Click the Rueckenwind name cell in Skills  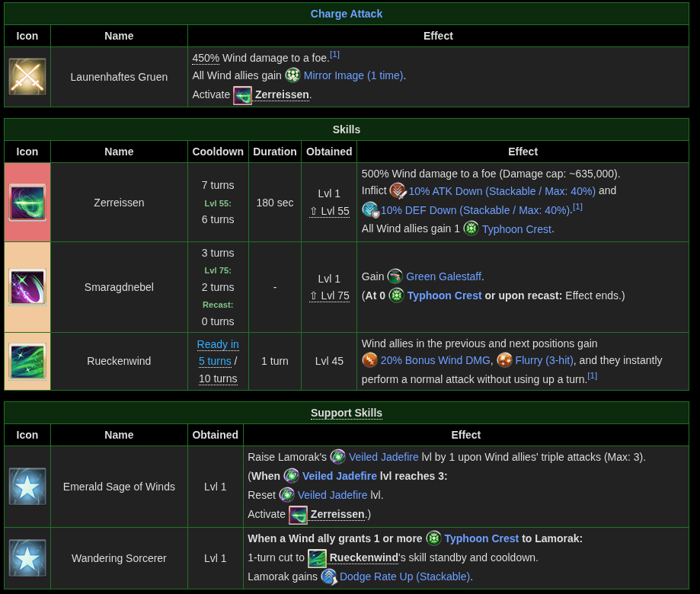[x=119, y=361]
